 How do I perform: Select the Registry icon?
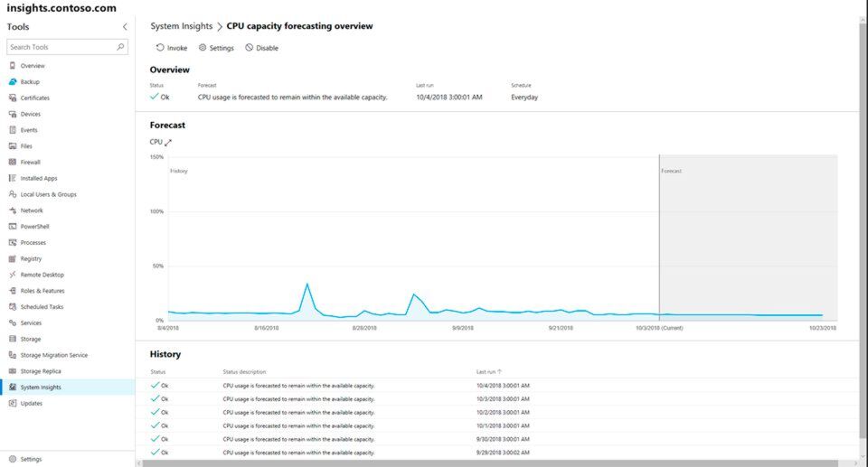pyautogui.click(x=12, y=257)
